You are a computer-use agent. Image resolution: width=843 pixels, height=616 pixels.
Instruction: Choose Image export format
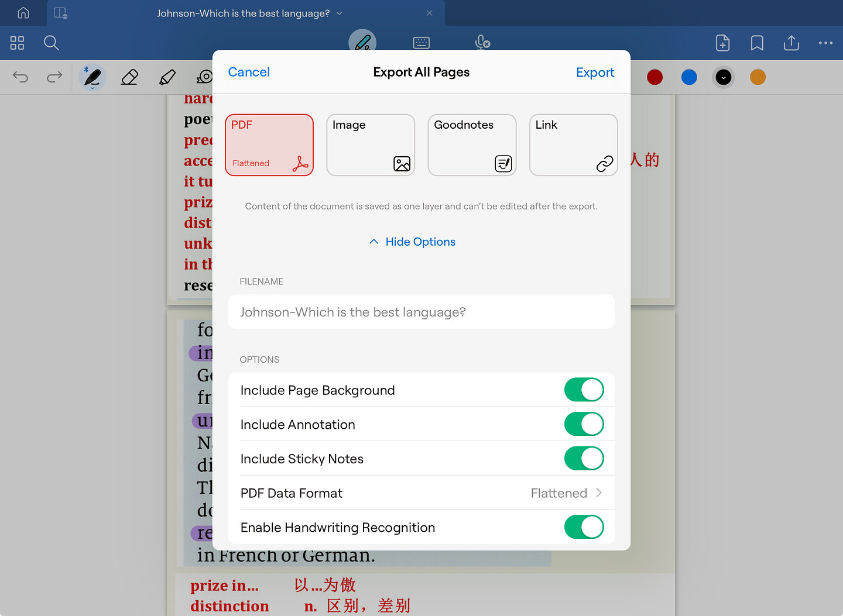(371, 145)
